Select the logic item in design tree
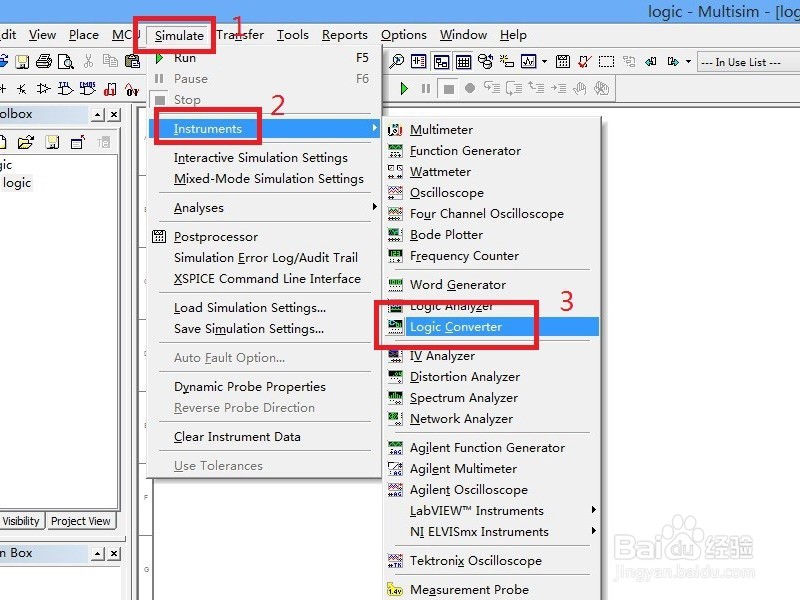Screen dimensions: 800x600 click(x=17, y=183)
